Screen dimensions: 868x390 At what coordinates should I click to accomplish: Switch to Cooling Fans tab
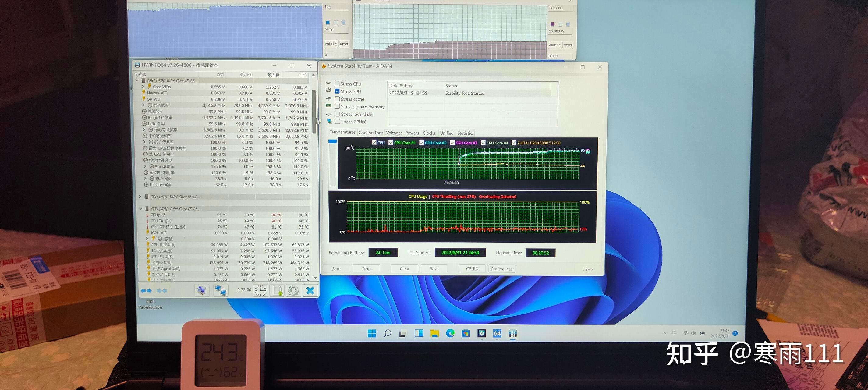(x=371, y=133)
